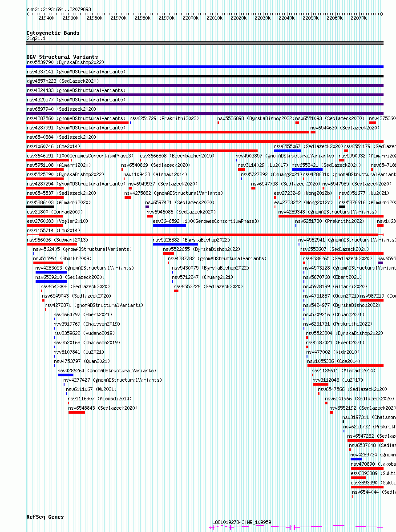
Task: Click nsv477002 (Kidd2010) label
Action: (333, 352)
